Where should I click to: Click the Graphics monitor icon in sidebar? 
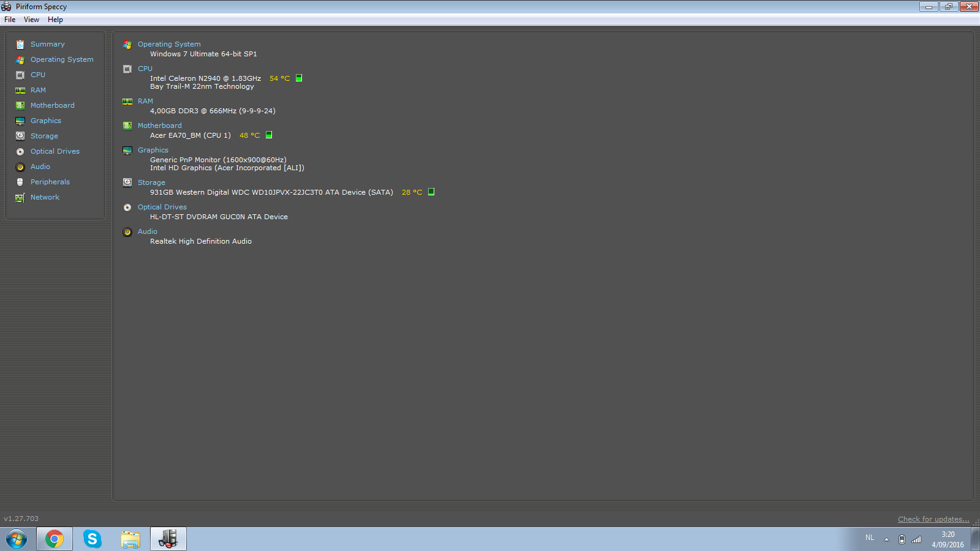[x=20, y=121]
